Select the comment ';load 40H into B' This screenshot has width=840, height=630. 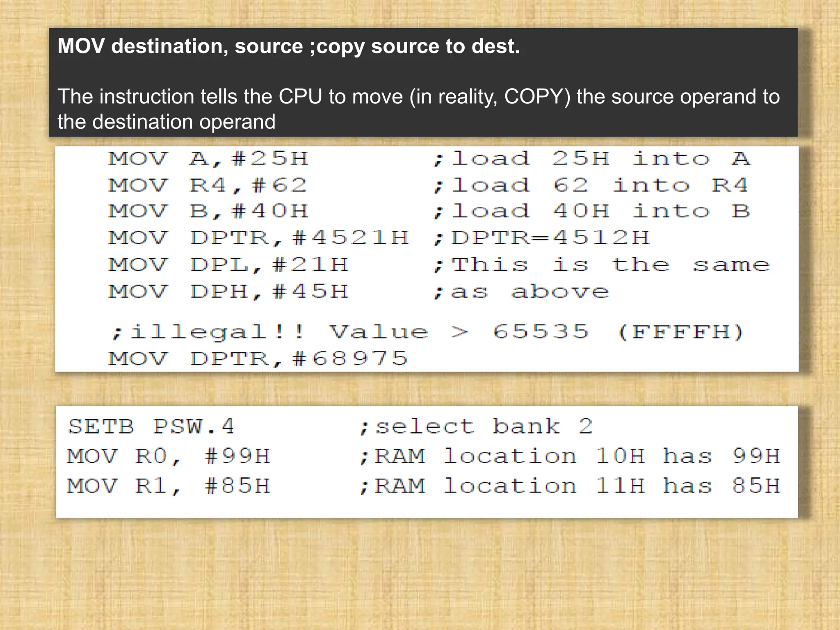[592, 212]
